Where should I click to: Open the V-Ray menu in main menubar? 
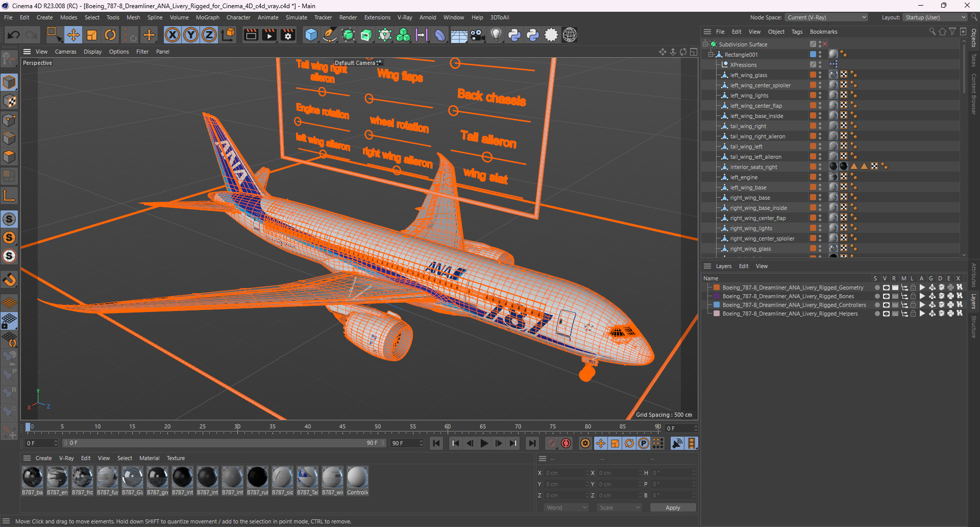pos(405,17)
